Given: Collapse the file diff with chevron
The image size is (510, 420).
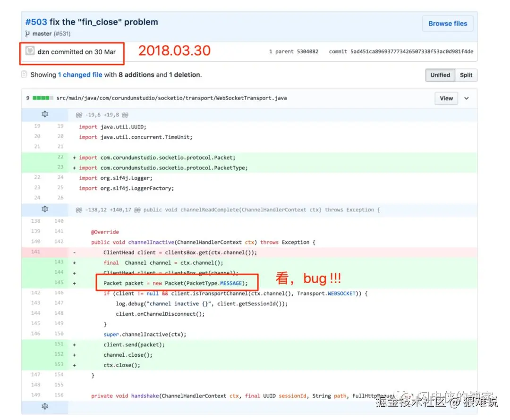Looking at the screenshot, I should pyautogui.click(x=466, y=98).
